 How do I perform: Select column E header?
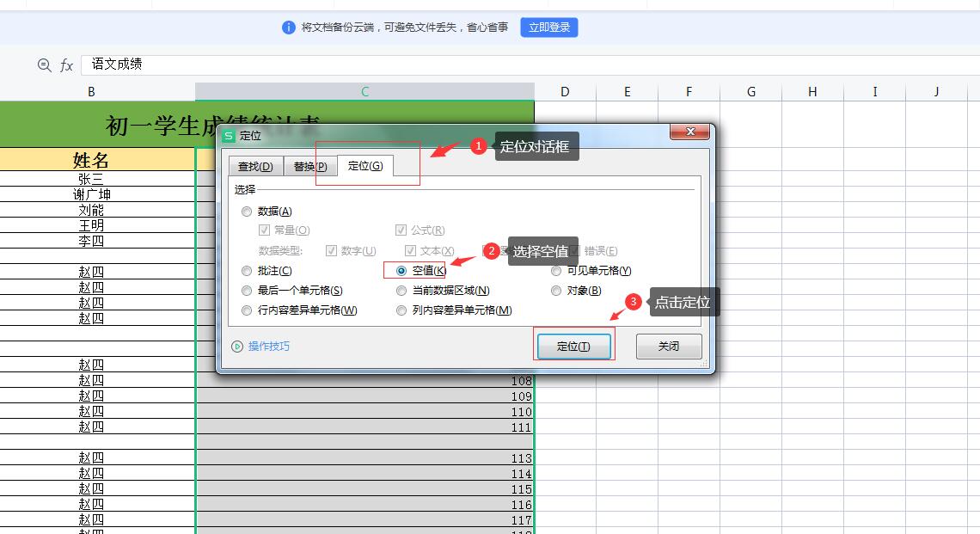point(627,92)
